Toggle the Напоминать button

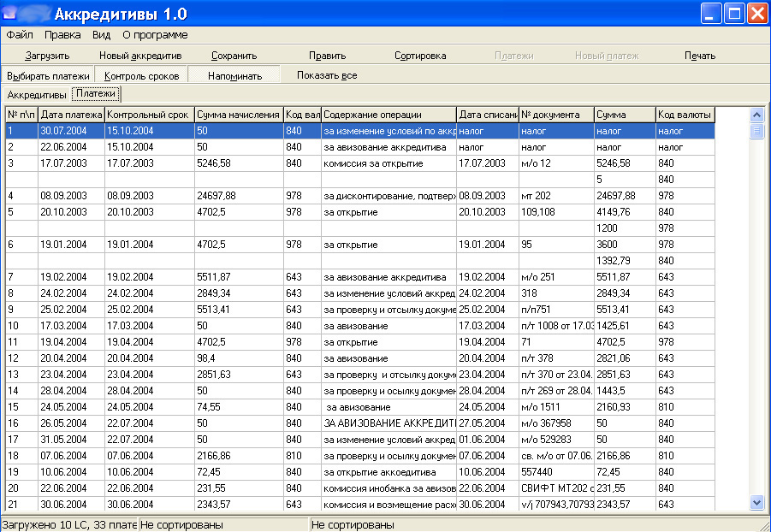tap(234, 76)
